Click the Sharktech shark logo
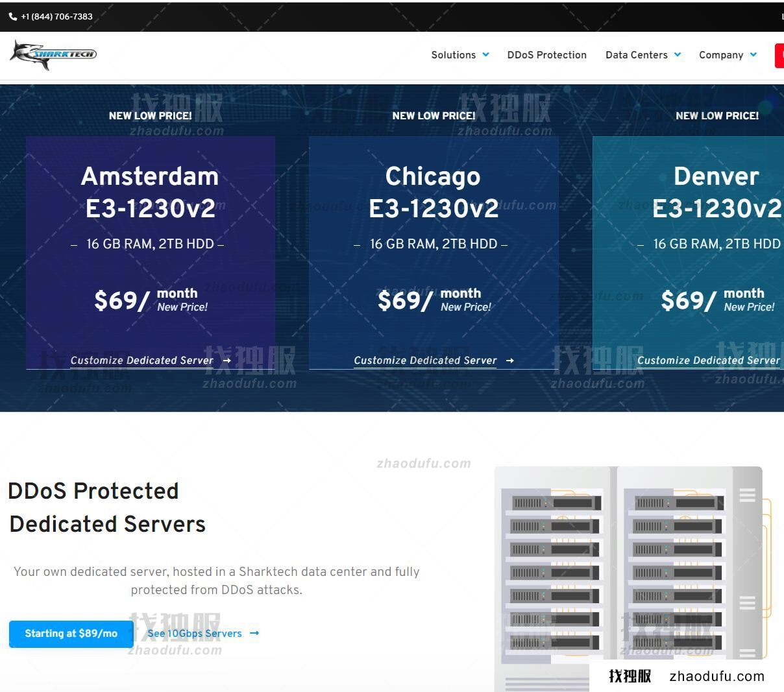The image size is (784, 692). pyautogui.click(x=53, y=55)
